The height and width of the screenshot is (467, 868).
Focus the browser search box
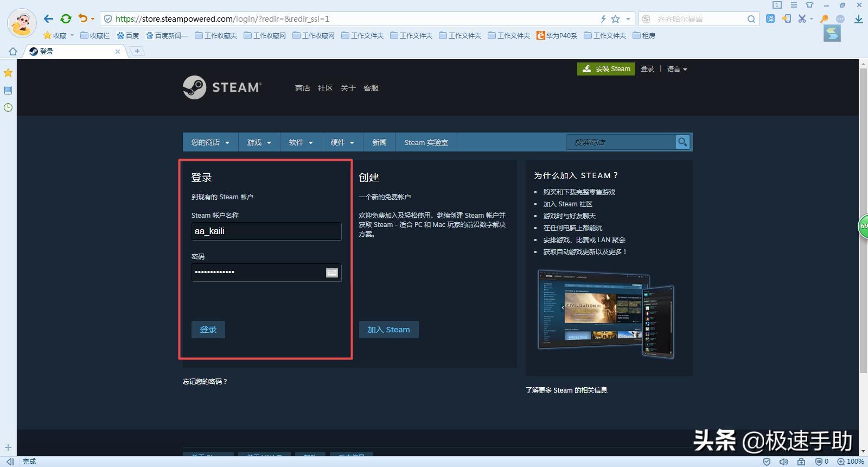click(699, 19)
